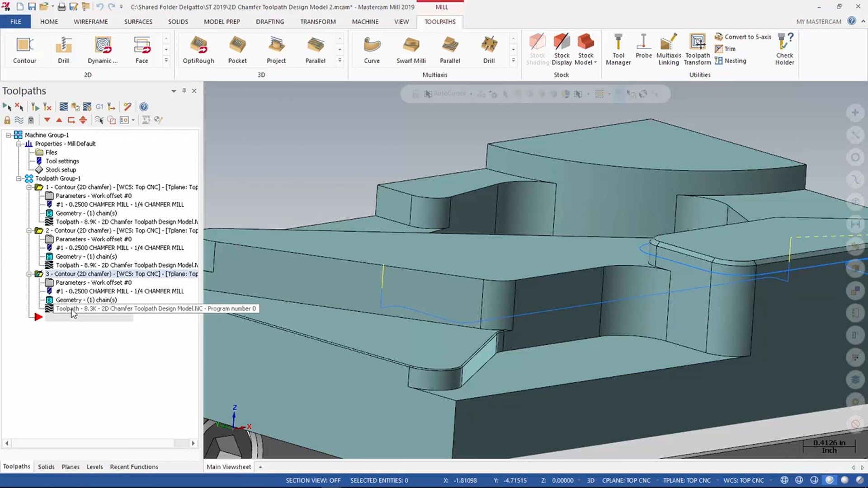Select Tool settings node
868x488 pixels.
(62, 161)
